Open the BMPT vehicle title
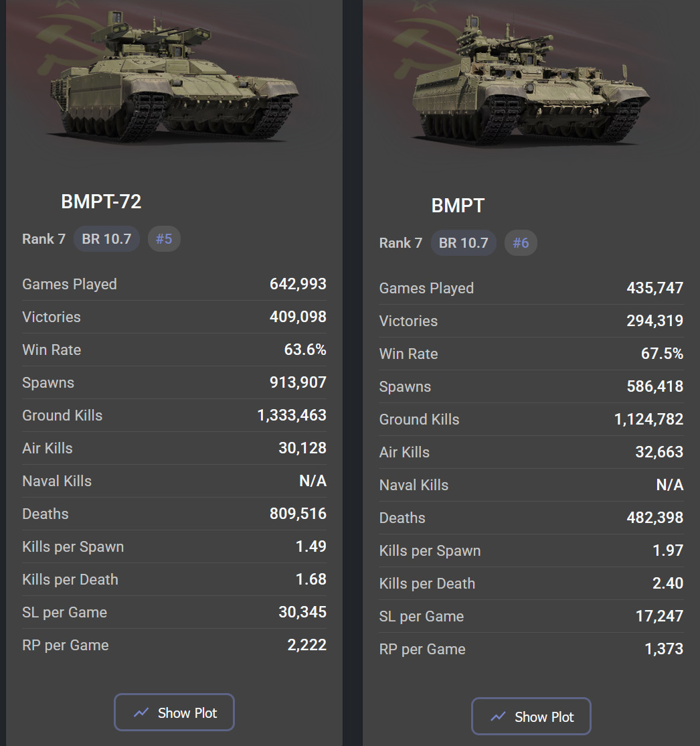Viewport: 700px width, 746px height. [x=458, y=206]
